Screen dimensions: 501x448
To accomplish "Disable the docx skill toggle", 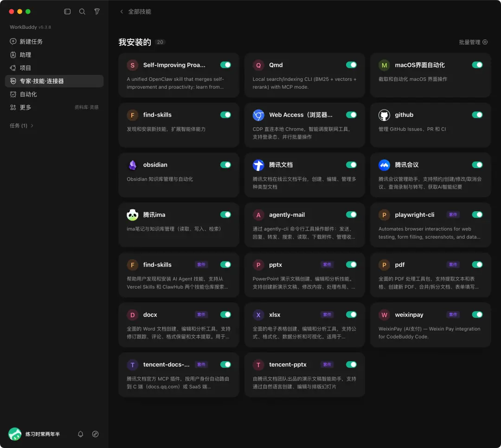I will tap(225, 314).
